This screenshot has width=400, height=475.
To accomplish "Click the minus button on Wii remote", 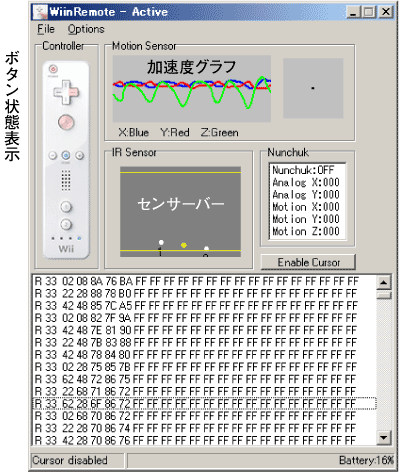I will tap(53, 155).
